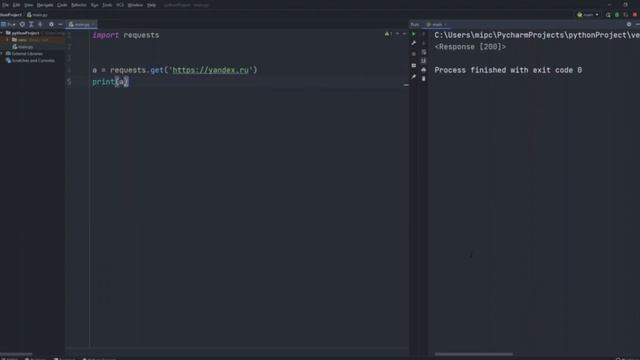The height and width of the screenshot is (360, 640).
Task: Hide the Project tool window
Action: (x=60, y=24)
